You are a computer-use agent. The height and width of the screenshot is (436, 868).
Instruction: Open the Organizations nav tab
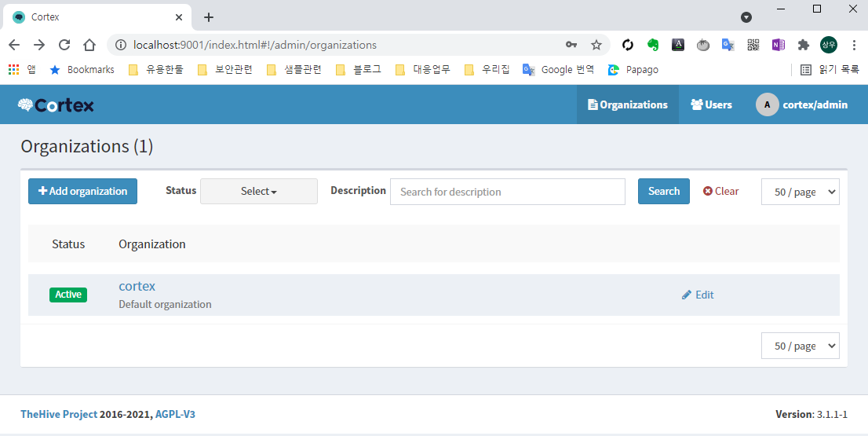point(628,104)
